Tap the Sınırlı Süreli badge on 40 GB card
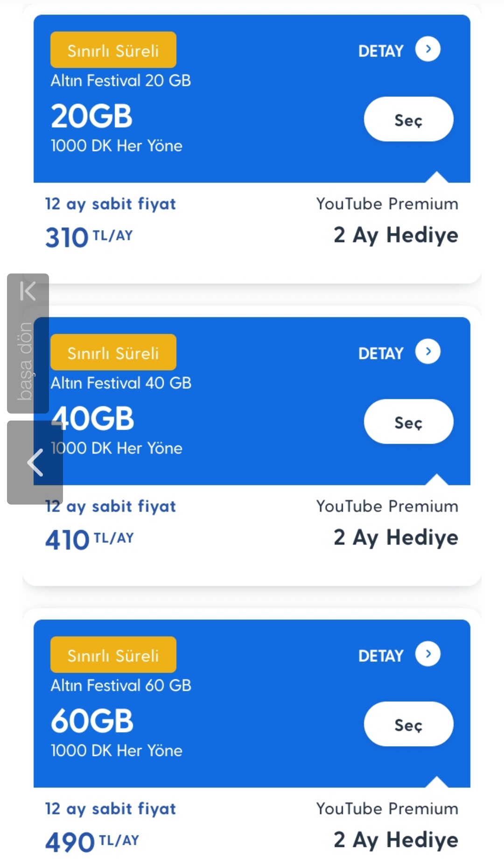Screen dimensions: 504x863 pos(113,352)
